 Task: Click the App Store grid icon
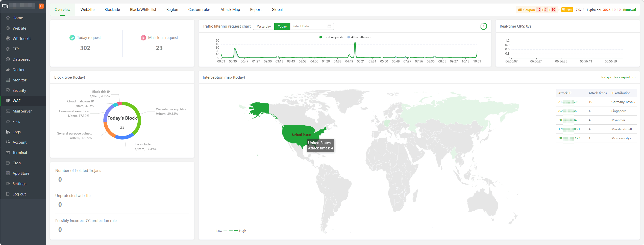tap(8, 173)
